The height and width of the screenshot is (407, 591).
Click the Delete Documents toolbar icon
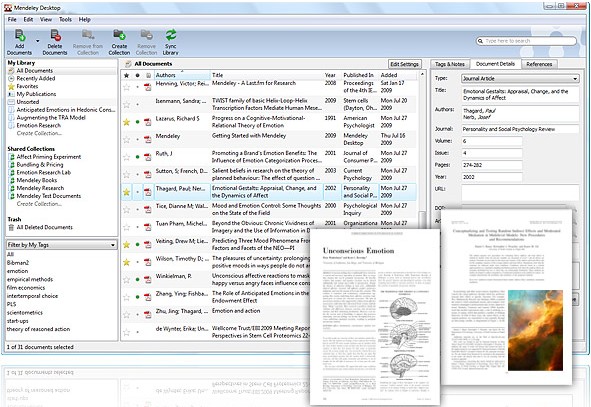[55, 35]
